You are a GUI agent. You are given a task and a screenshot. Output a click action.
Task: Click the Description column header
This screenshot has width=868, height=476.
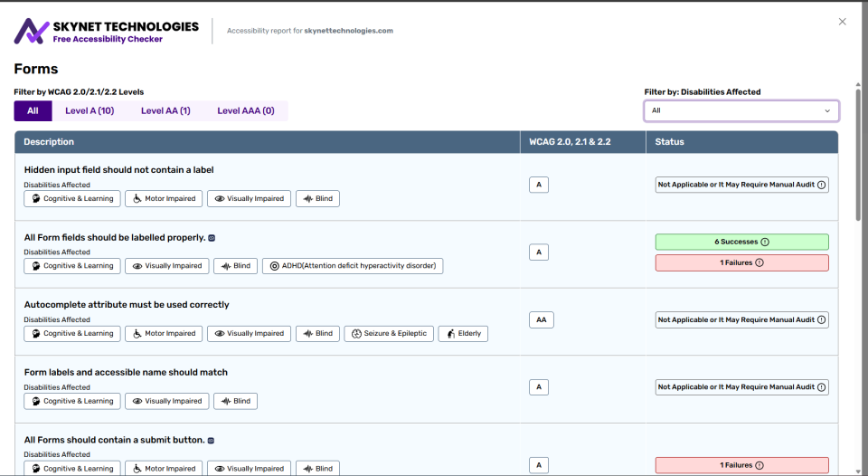pyautogui.click(x=268, y=142)
